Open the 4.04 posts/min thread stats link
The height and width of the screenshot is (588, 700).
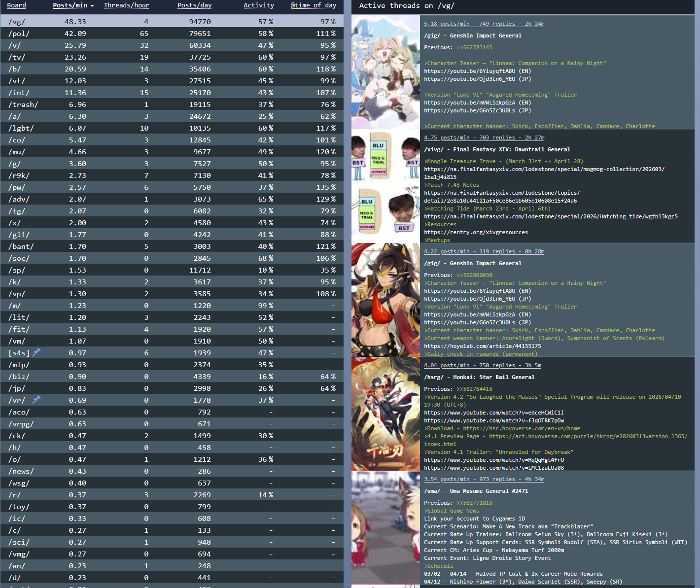point(483,365)
